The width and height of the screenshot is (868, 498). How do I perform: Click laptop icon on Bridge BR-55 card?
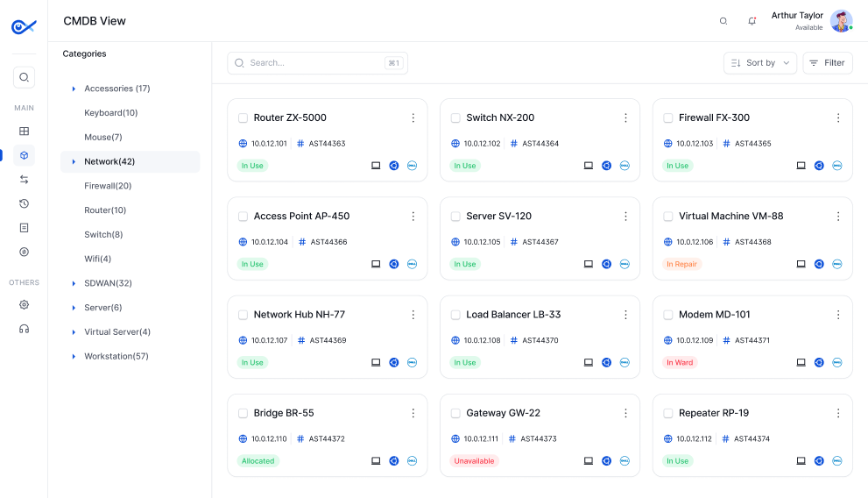click(x=376, y=461)
